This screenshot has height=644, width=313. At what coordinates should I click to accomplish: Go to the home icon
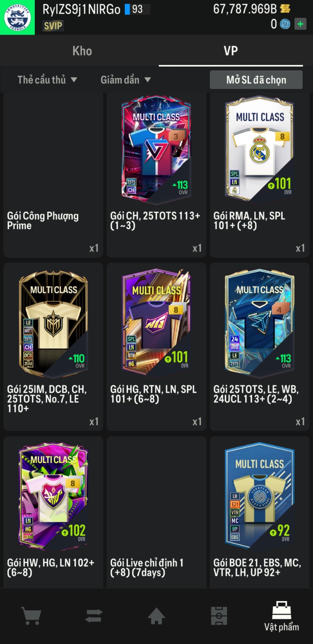[x=156, y=615]
